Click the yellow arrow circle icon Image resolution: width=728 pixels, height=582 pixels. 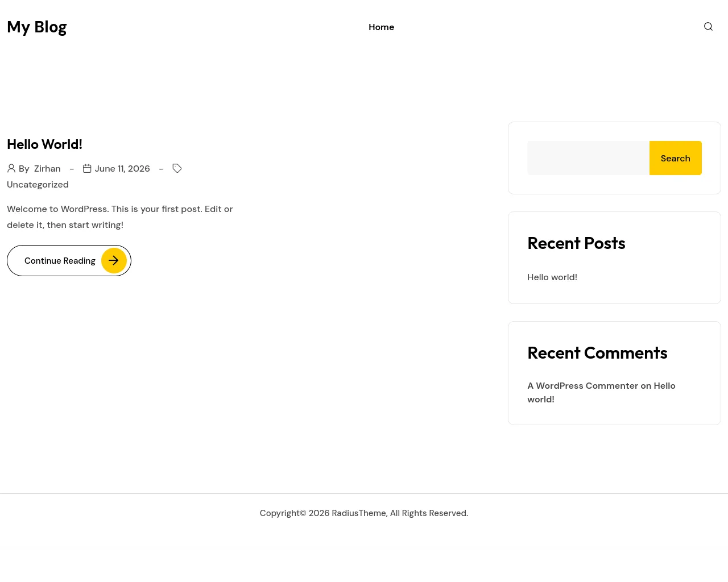click(x=114, y=260)
